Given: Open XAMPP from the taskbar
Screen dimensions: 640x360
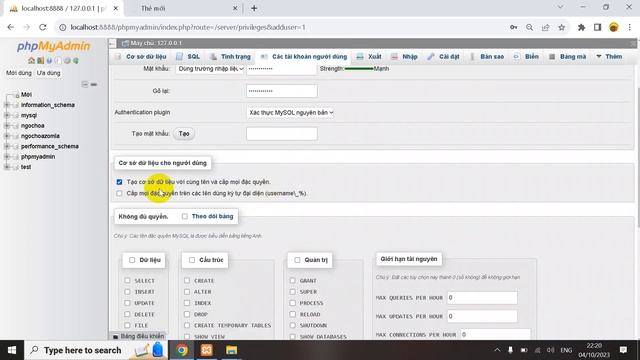Looking at the screenshot, I should (207, 350).
